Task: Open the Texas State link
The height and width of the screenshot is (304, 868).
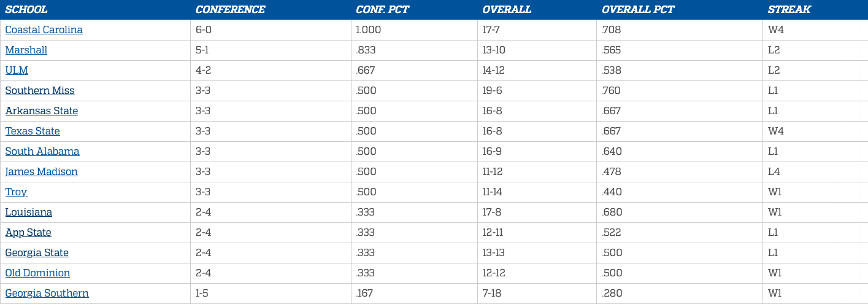Action: click(33, 131)
